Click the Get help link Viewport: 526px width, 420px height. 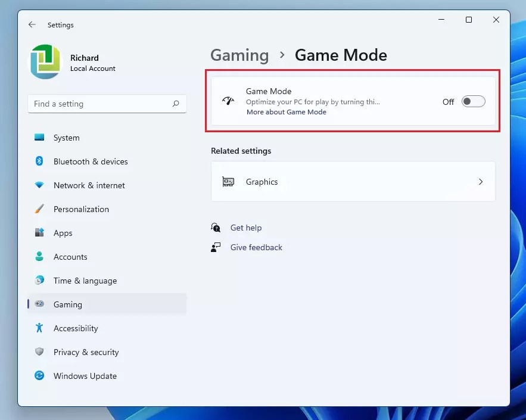[246, 228]
